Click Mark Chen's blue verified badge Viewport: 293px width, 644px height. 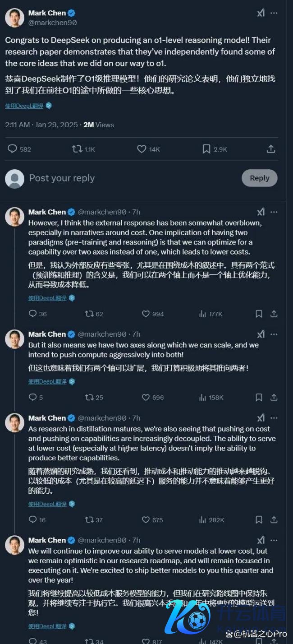pos(72,13)
